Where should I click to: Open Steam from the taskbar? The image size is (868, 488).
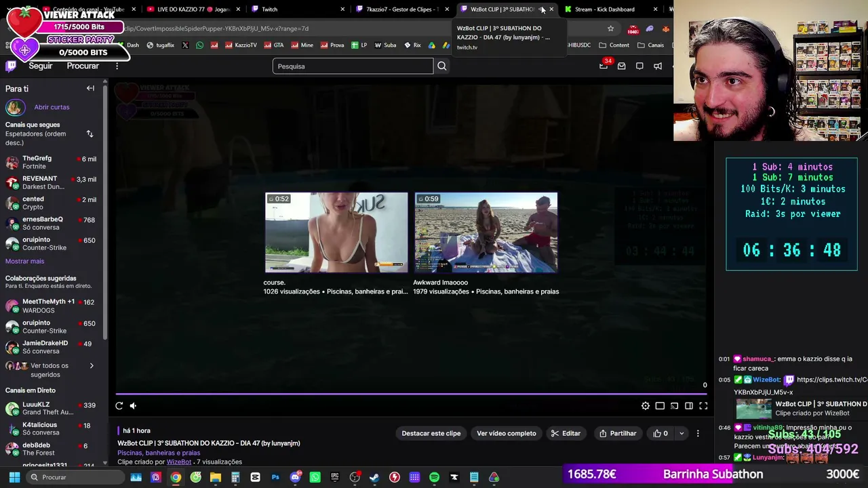pos(374,477)
